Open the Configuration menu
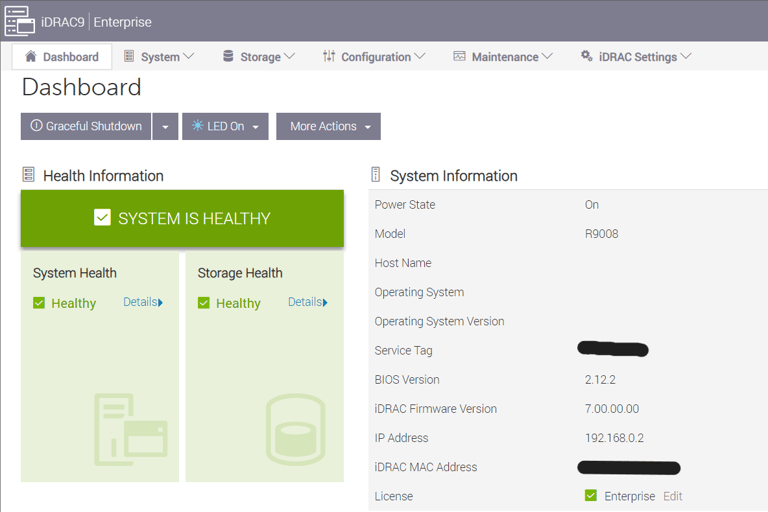 (x=374, y=57)
